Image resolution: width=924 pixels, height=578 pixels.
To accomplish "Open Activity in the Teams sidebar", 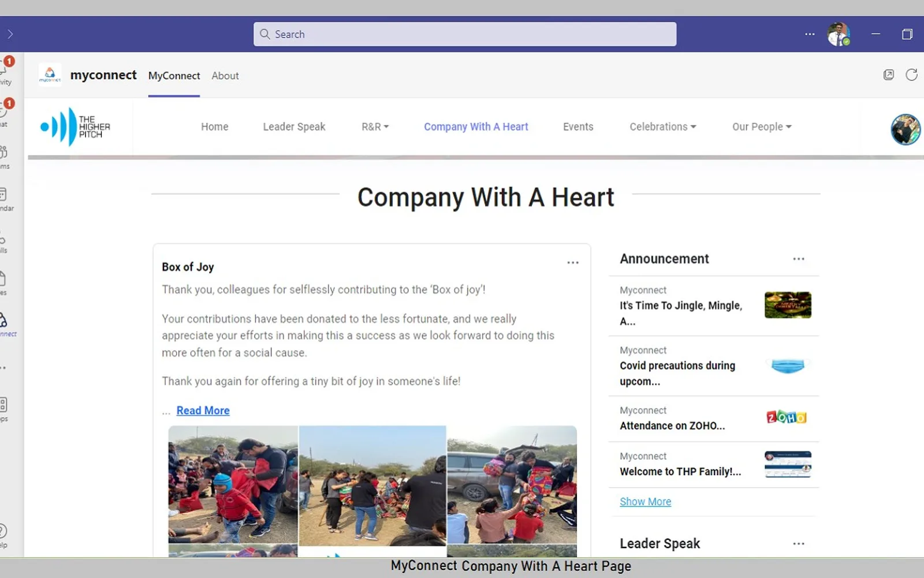I will point(5,72).
